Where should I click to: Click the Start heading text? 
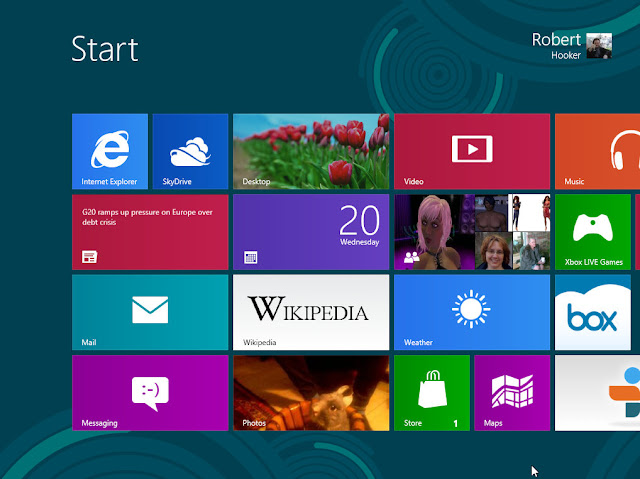tap(105, 49)
